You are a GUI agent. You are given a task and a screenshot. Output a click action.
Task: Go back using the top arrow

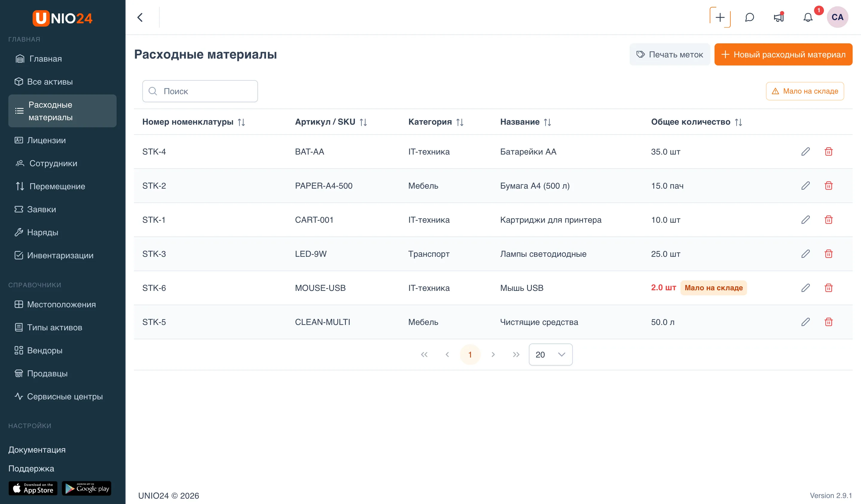click(140, 17)
